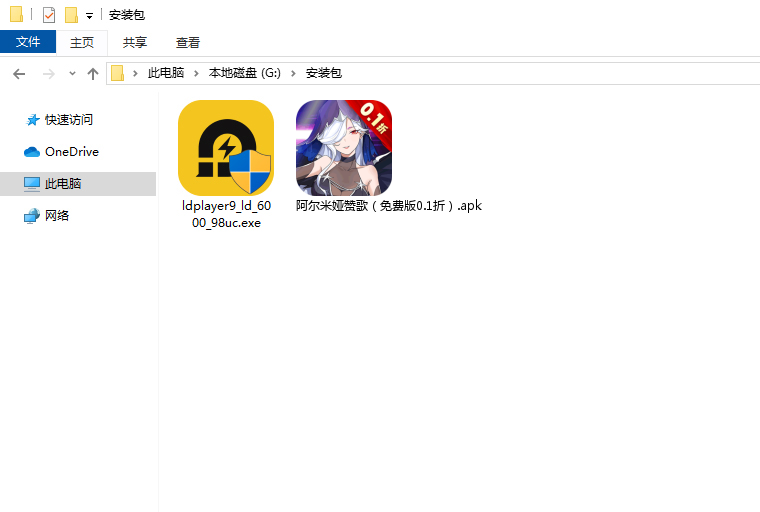Switch to the 共享 ribbon tab

(x=135, y=42)
